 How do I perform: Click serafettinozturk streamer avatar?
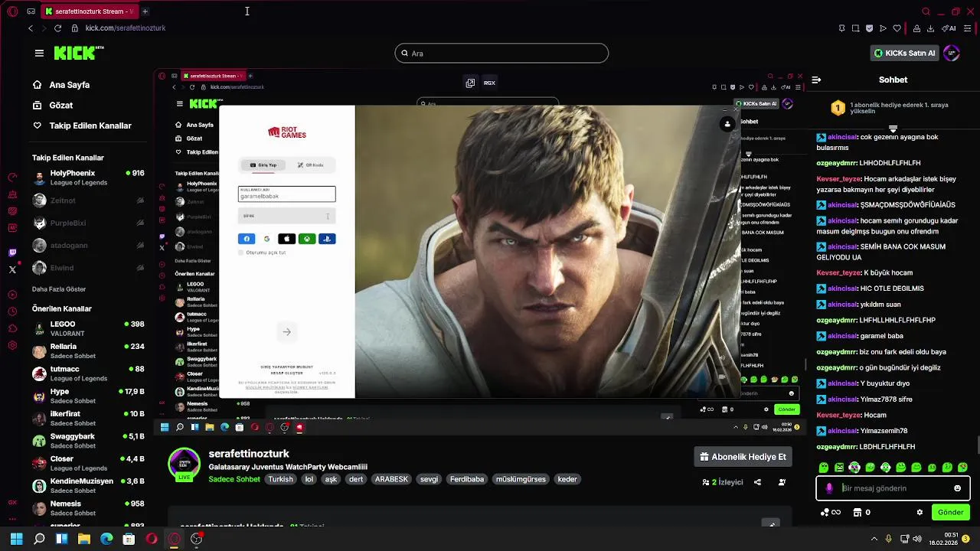pyautogui.click(x=184, y=464)
